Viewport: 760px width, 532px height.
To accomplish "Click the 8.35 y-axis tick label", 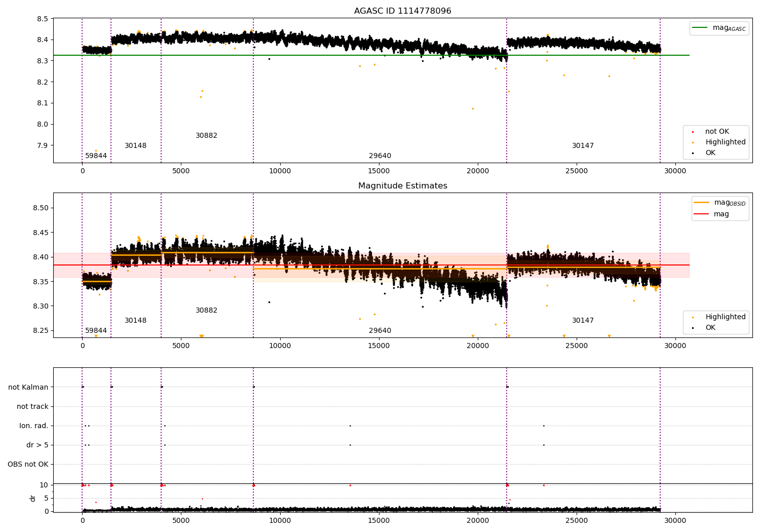I will pyautogui.click(x=41, y=282).
